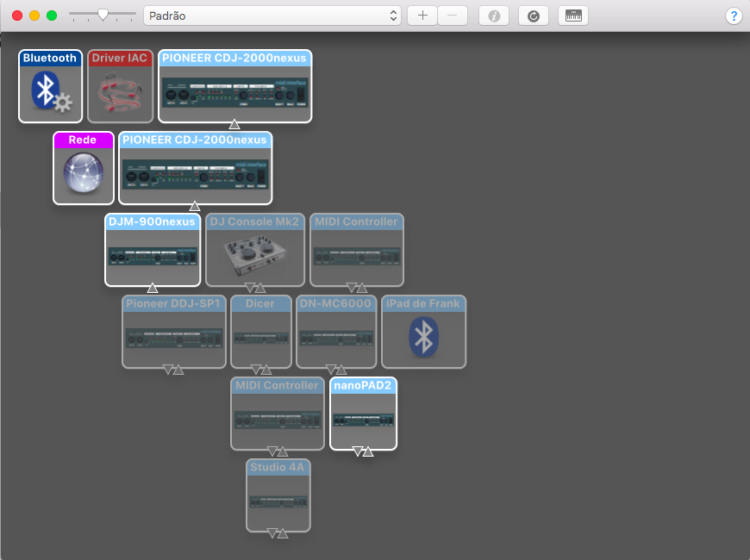Click the port arrow under the CDJ-2000nexus beside Rede
Viewport: 750px width, 560px height.
[194, 206]
